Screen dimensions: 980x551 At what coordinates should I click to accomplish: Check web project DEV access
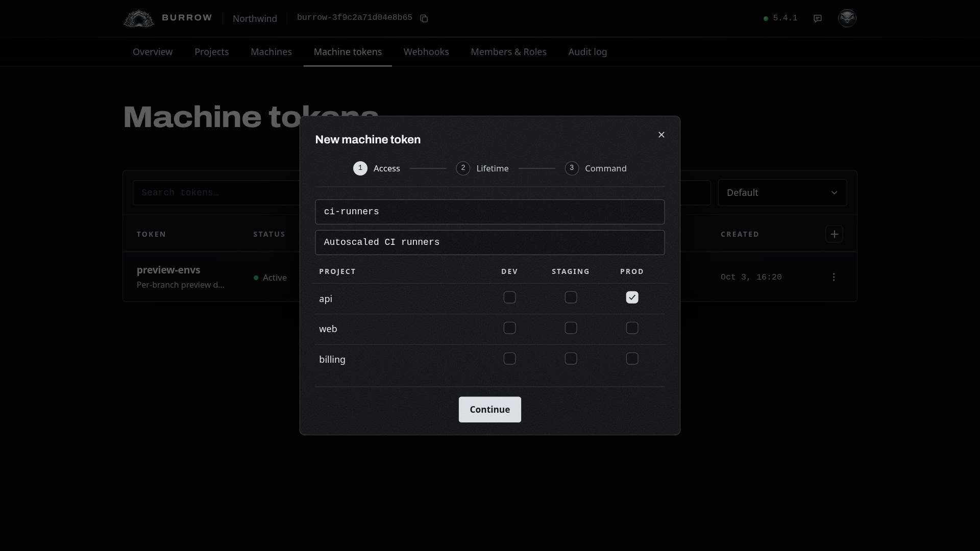pyautogui.click(x=509, y=328)
